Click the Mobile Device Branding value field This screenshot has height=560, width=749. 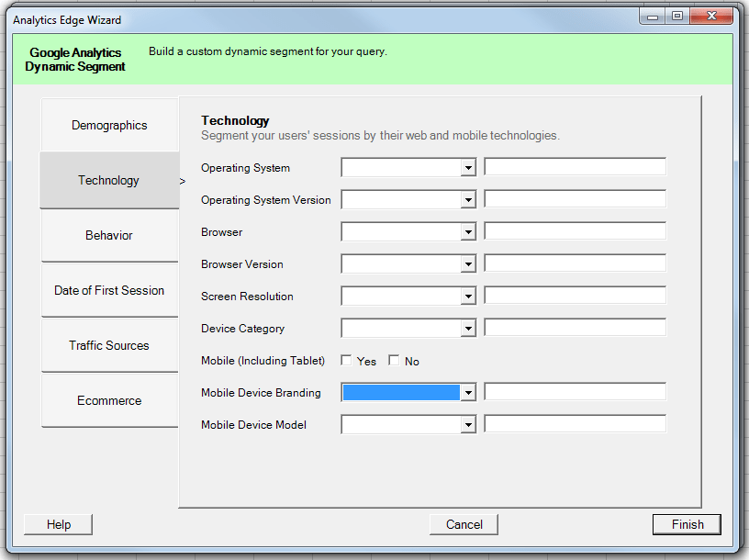(575, 393)
